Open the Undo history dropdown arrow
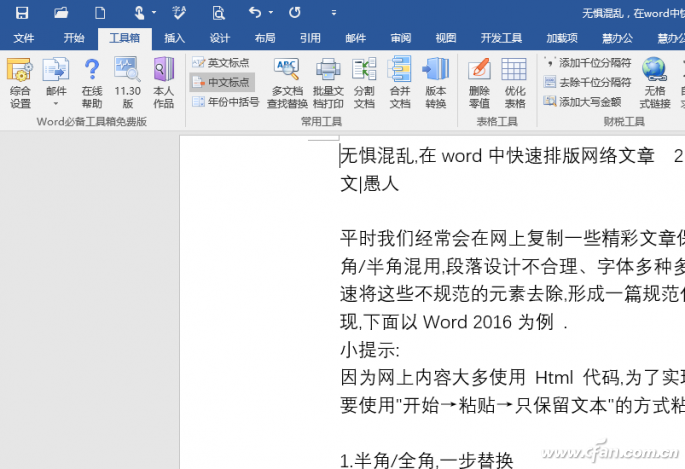The height and width of the screenshot is (469, 685). click(272, 13)
